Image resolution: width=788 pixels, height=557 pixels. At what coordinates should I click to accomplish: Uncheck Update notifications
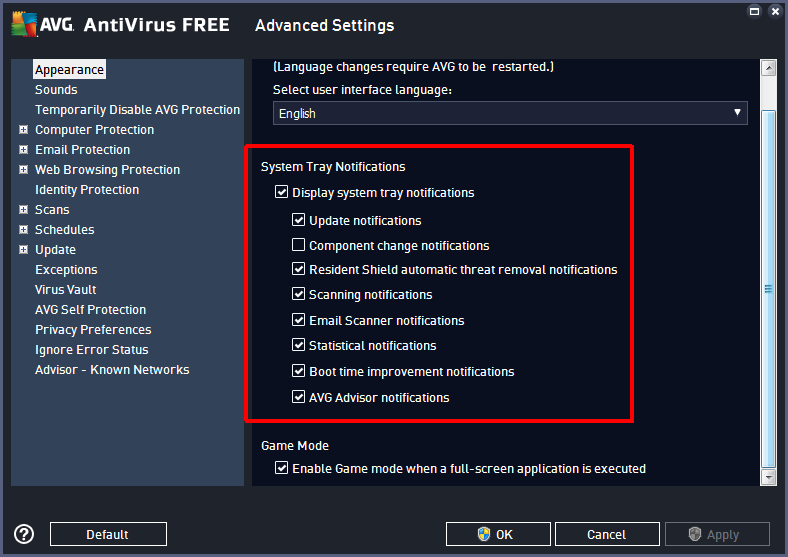click(299, 220)
